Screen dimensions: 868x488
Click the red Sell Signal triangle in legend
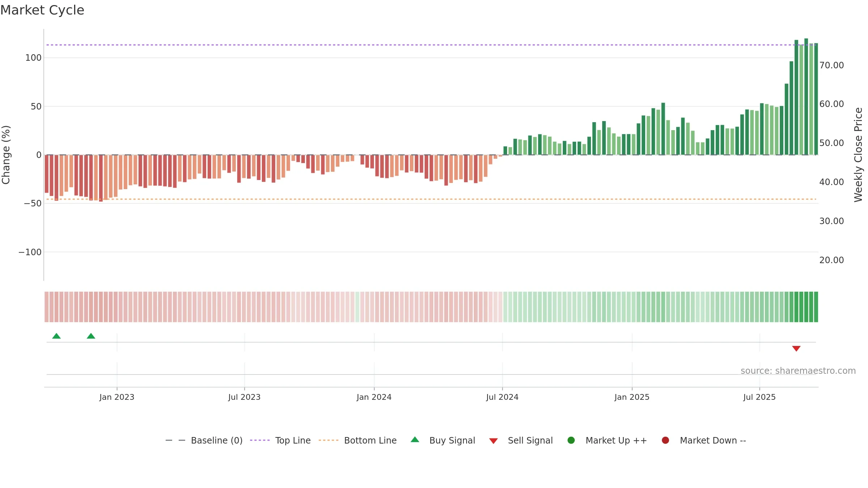tap(494, 441)
